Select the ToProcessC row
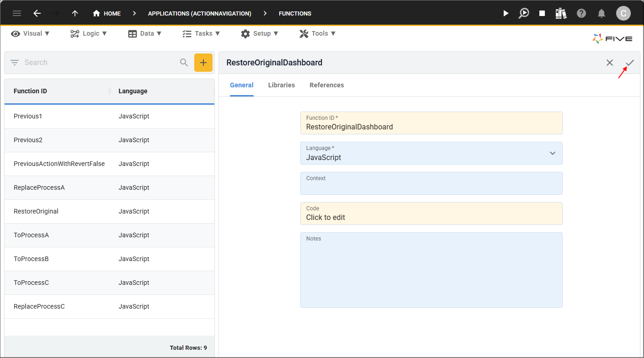The width and height of the screenshot is (644, 358). click(109, 283)
